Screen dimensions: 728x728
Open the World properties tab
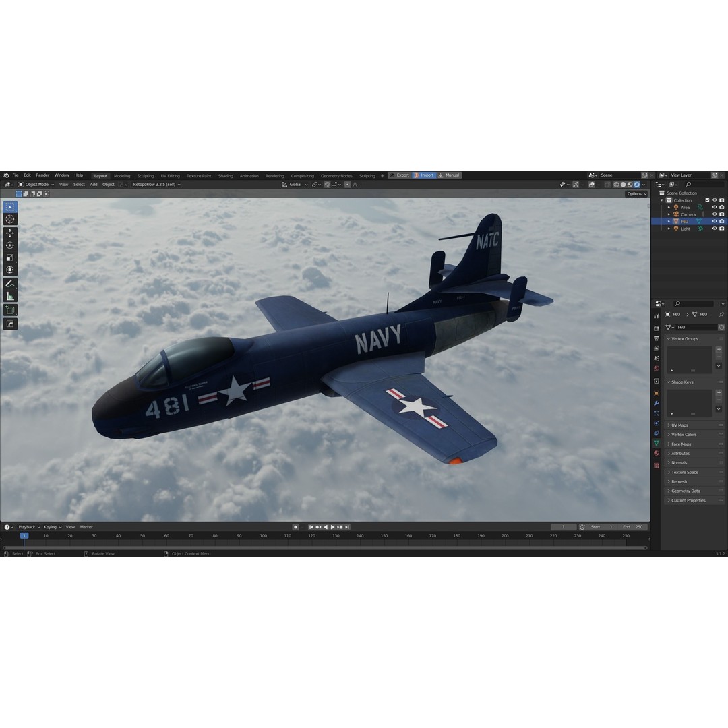(657, 368)
